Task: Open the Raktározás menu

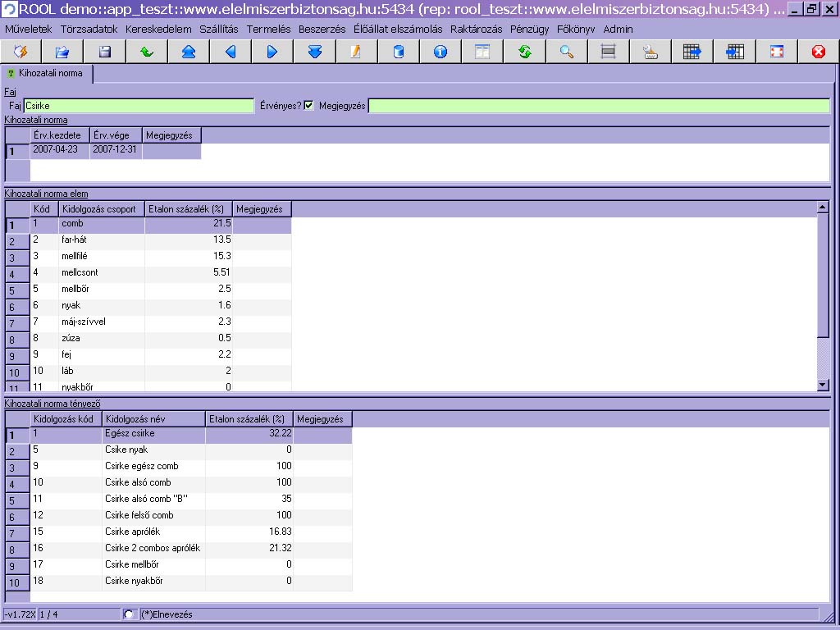Action: (x=477, y=29)
